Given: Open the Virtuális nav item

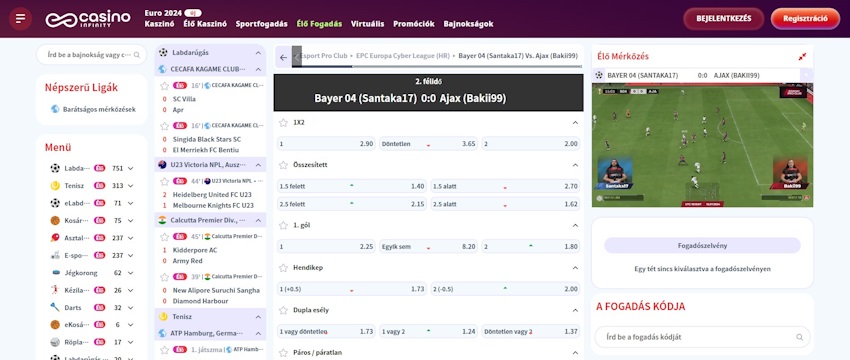Looking at the screenshot, I should pyautogui.click(x=368, y=24).
